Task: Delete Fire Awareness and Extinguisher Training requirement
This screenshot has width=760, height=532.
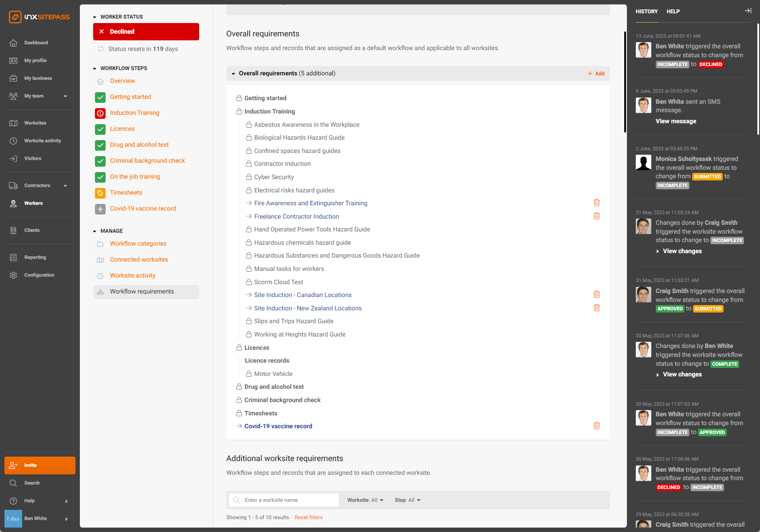Action: pyautogui.click(x=596, y=203)
